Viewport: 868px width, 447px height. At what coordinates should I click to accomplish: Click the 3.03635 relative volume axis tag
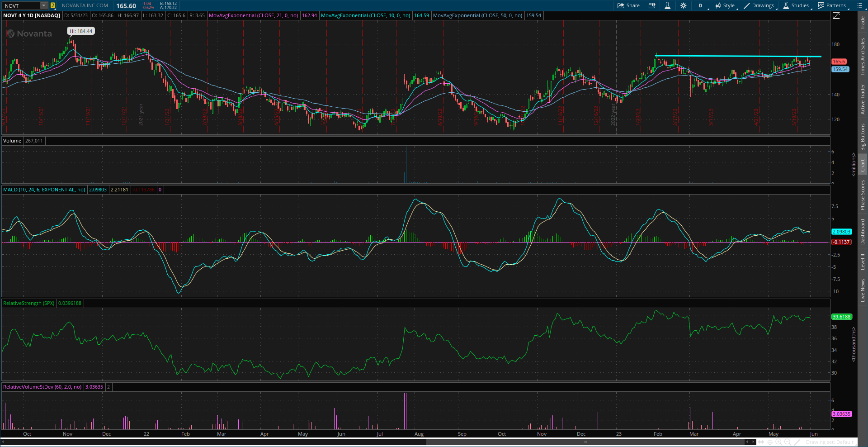click(841, 414)
